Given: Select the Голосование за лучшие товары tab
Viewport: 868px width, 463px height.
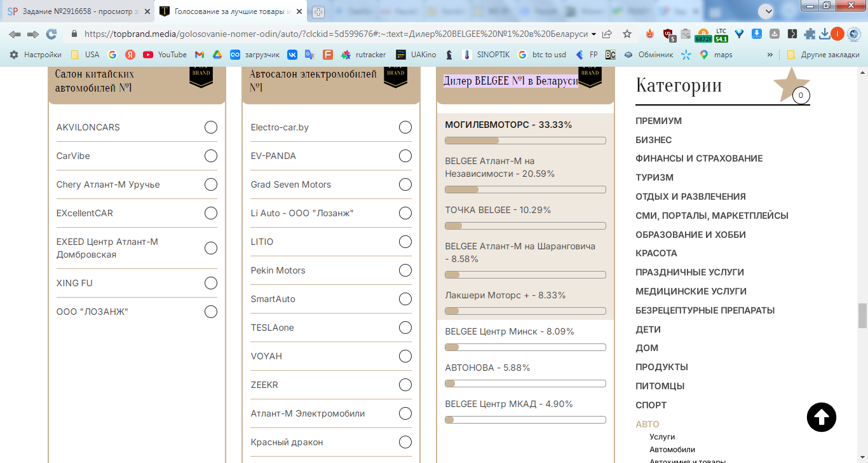Looking at the screenshot, I should point(231,11).
